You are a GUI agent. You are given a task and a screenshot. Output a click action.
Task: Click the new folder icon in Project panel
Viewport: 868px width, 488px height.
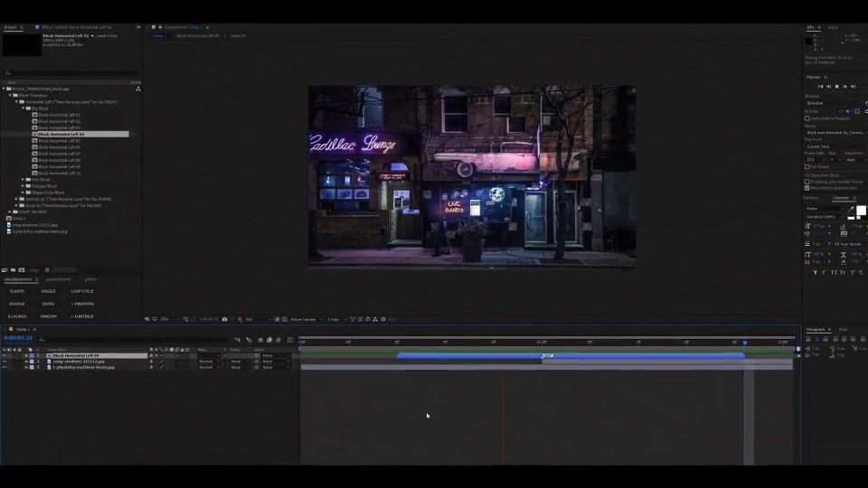coord(13,270)
